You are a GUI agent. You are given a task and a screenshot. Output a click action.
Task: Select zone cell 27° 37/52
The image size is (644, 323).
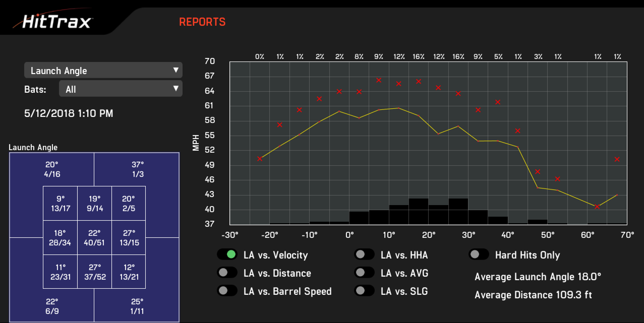click(94, 272)
